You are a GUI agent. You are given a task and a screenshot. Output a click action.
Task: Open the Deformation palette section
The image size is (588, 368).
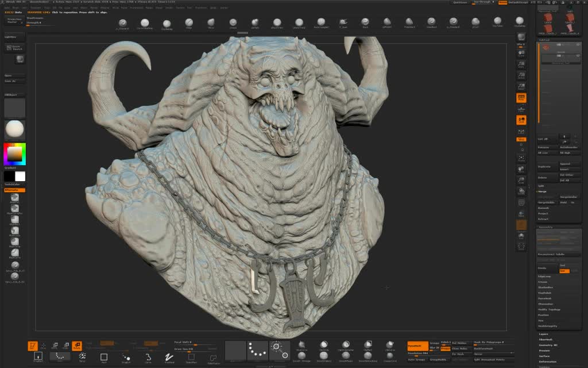pyautogui.click(x=547, y=362)
